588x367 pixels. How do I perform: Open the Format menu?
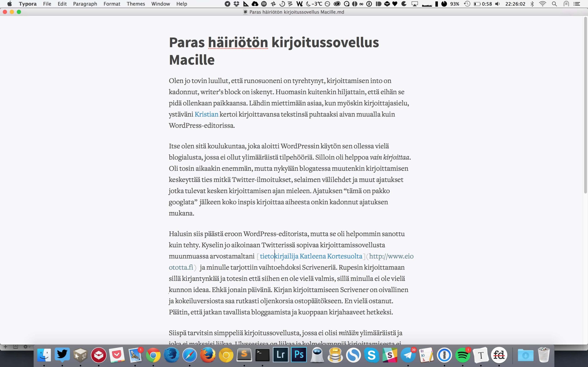click(x=112, y=4)
